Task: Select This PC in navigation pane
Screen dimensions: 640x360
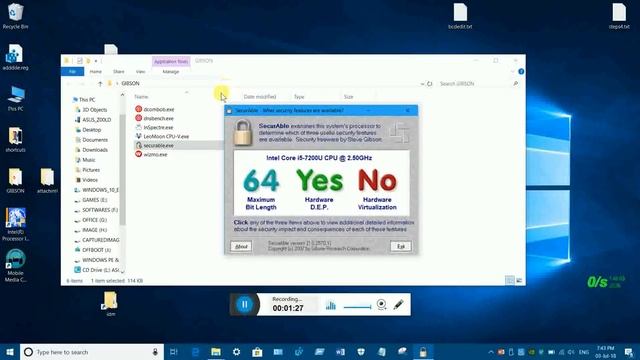Action: 84,100
